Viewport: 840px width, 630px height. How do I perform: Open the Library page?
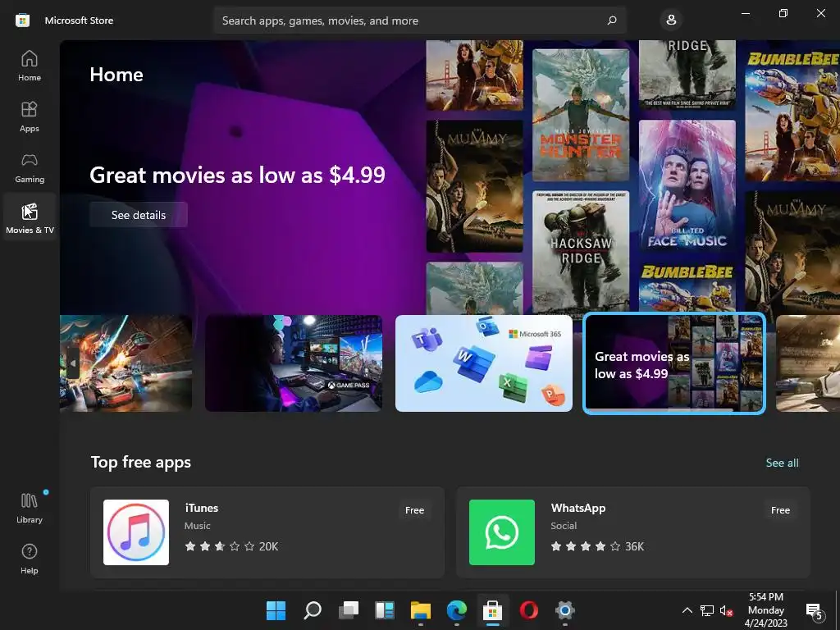click(x=30, y=508)
